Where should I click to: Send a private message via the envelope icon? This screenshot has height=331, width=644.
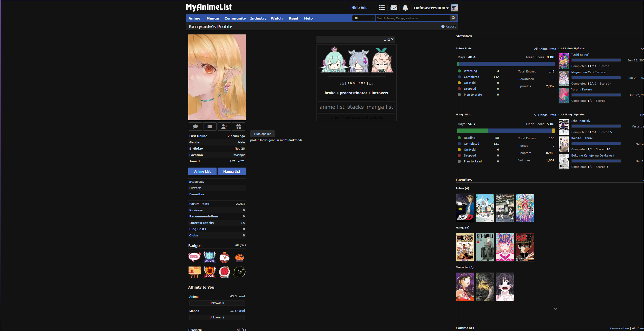click(x=210, y=126)
